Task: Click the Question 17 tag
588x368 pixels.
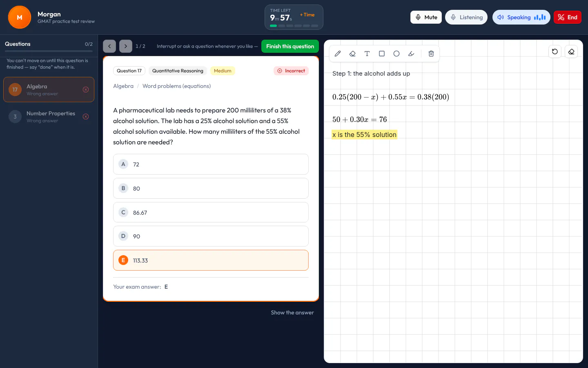Action: 129,71
